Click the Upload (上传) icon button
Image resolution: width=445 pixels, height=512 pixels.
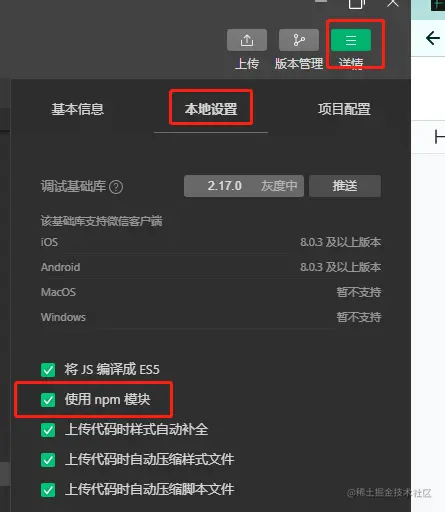(x=247, y=40)
